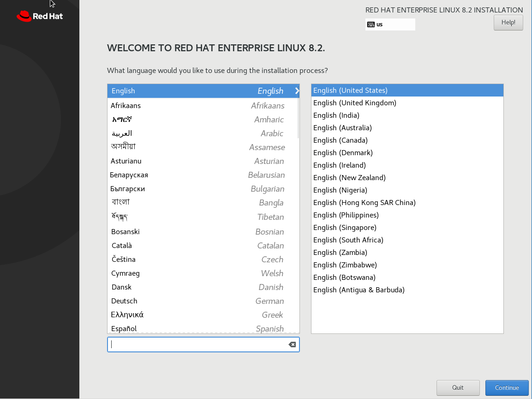The image size is (532, 399).
Task: Choose English (Botswana) locale
Action: pos(407,278)
